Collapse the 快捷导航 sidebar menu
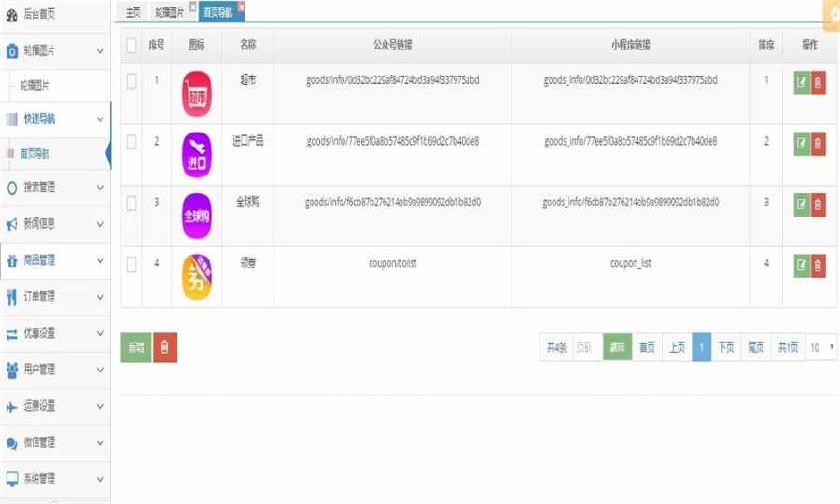The image size is (840, 504). [100, 119]
